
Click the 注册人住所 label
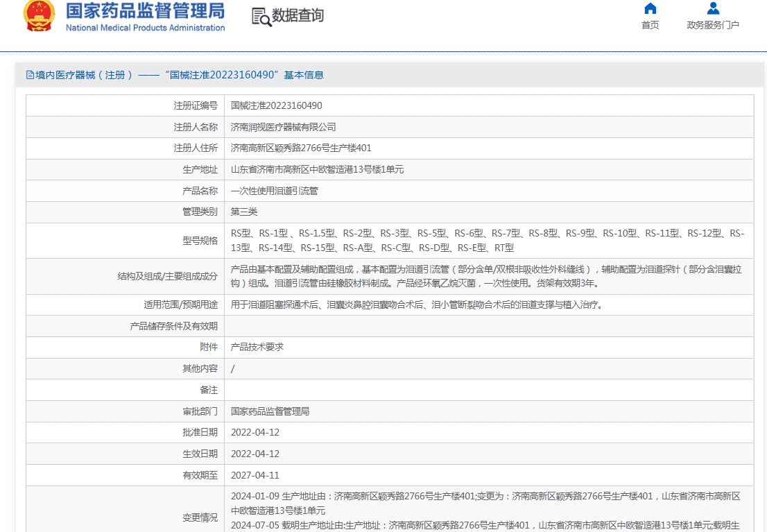point(196,148)
